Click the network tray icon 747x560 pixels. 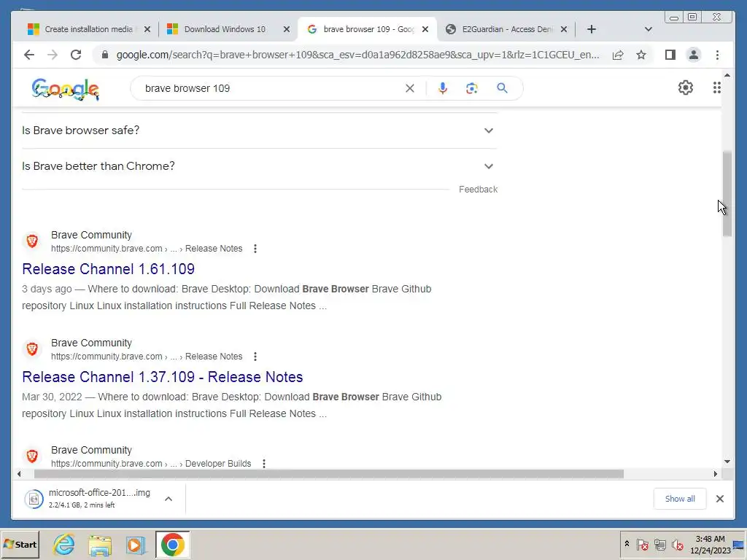click(x=659, y=544)
